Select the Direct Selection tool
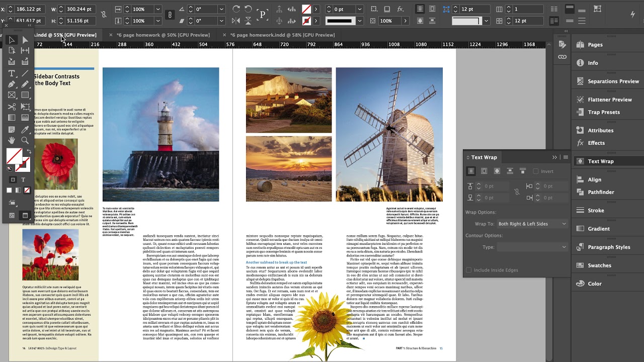Viewport: 644px width, 362px height. pyautogui.click(x=25, y=40)
